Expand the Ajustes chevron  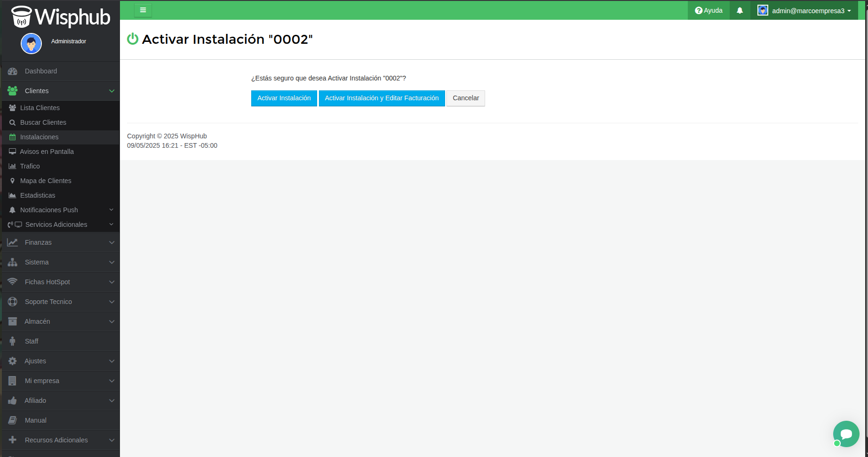coord(111,361)
